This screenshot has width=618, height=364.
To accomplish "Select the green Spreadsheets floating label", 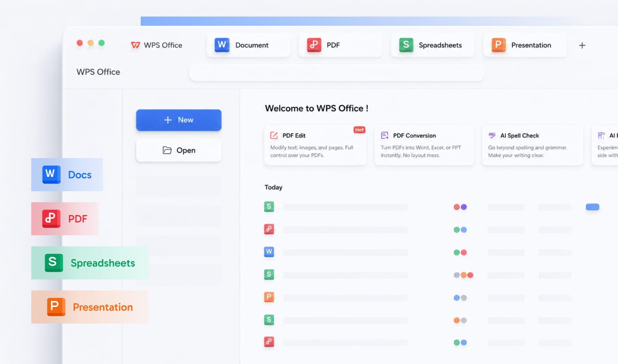I will point(90,263).
